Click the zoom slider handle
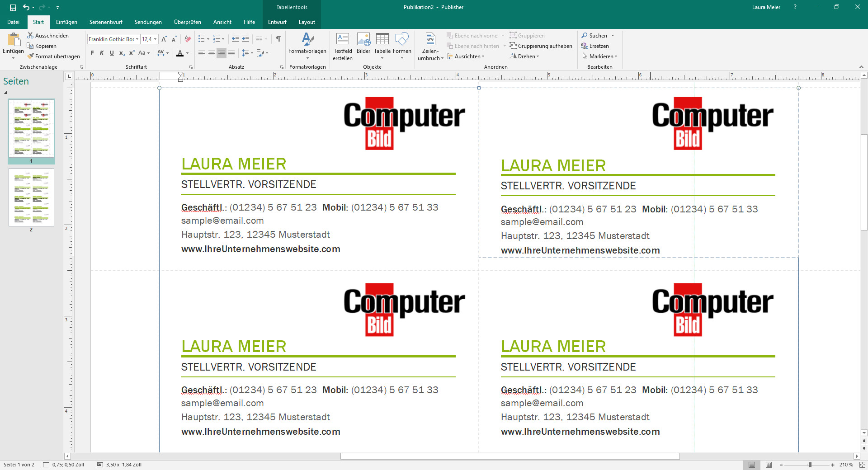This screenshot has width=868, height=470. [x=810, y=465]
